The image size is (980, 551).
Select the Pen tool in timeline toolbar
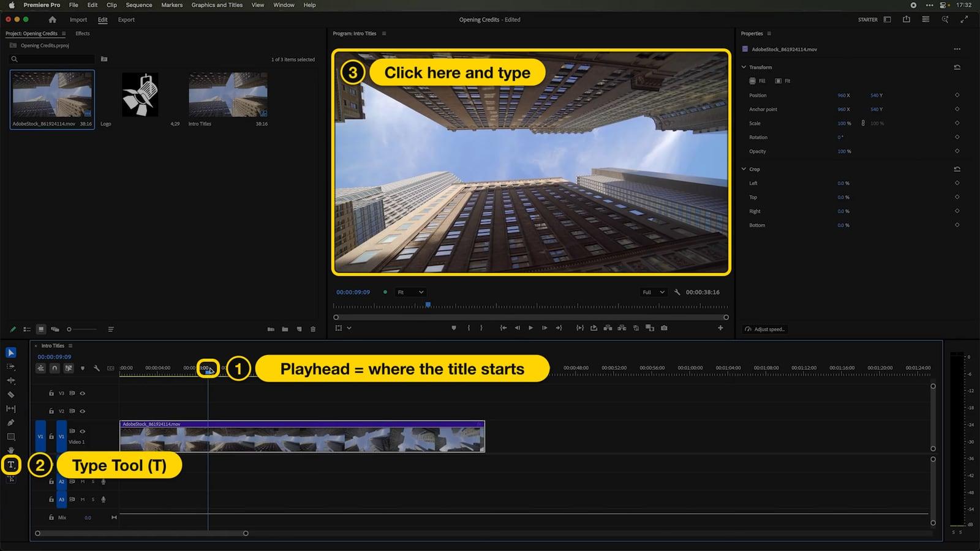click(x=11, y=423)
